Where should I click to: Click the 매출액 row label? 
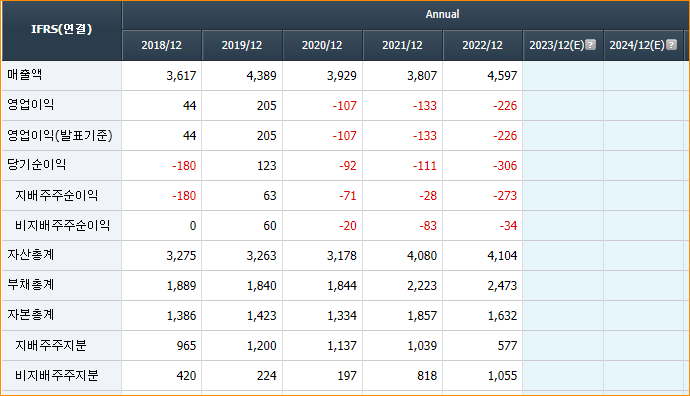pyautogui.click(x=25, y=75)
